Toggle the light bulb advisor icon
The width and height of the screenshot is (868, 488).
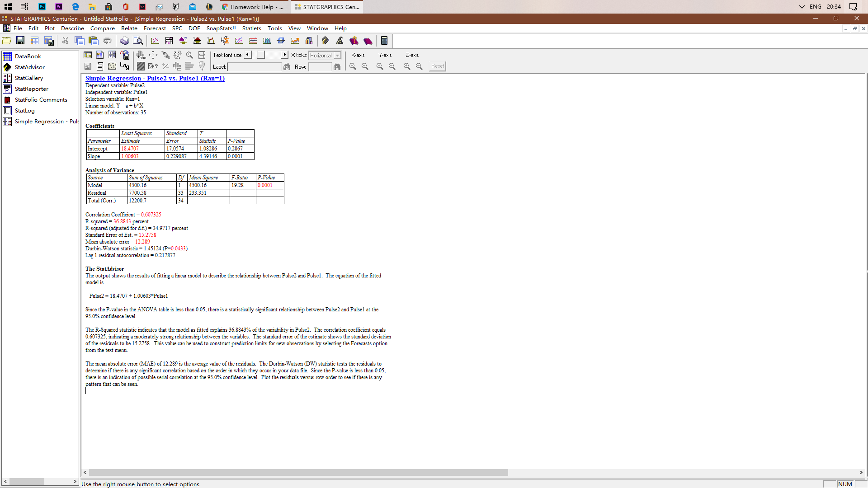tap(202, 66)
